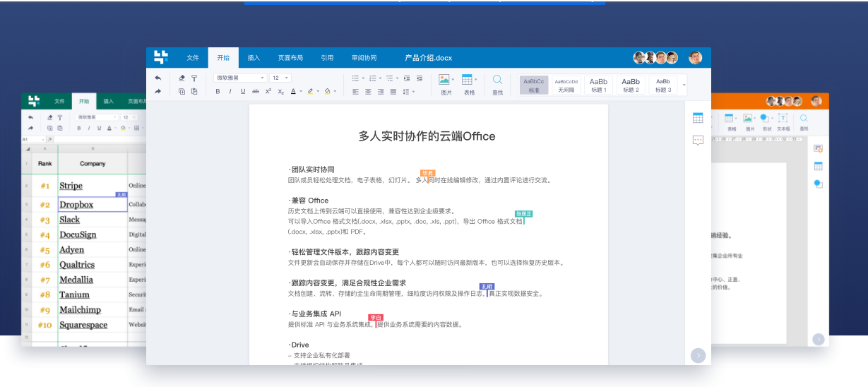Open font color dropdown arrow in document toolbar

301,91
